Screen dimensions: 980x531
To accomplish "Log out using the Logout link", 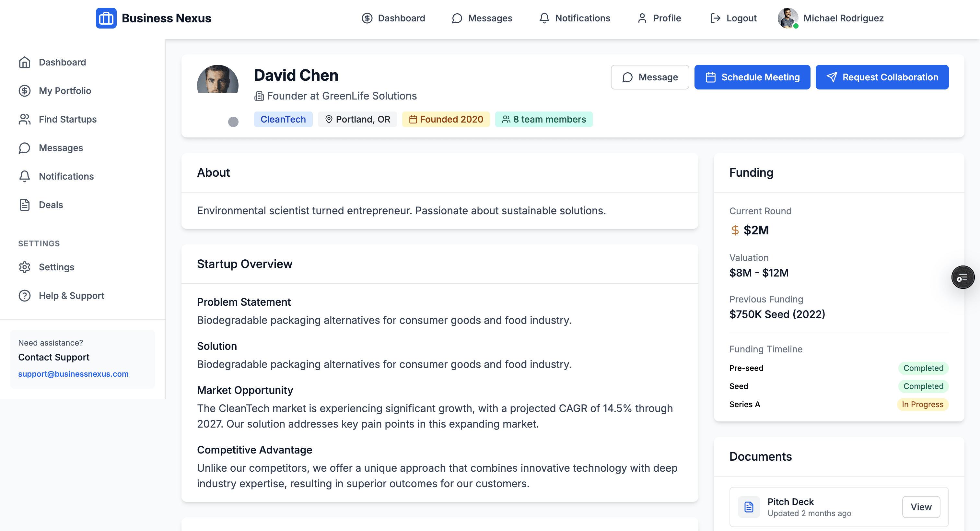I will click(x=733, y=18).
